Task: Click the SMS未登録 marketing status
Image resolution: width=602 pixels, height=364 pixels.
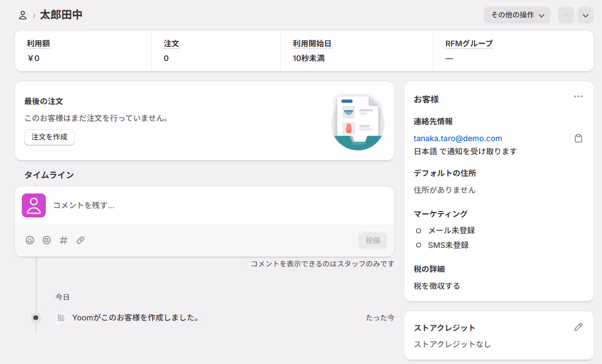Action: pos(448,245)
